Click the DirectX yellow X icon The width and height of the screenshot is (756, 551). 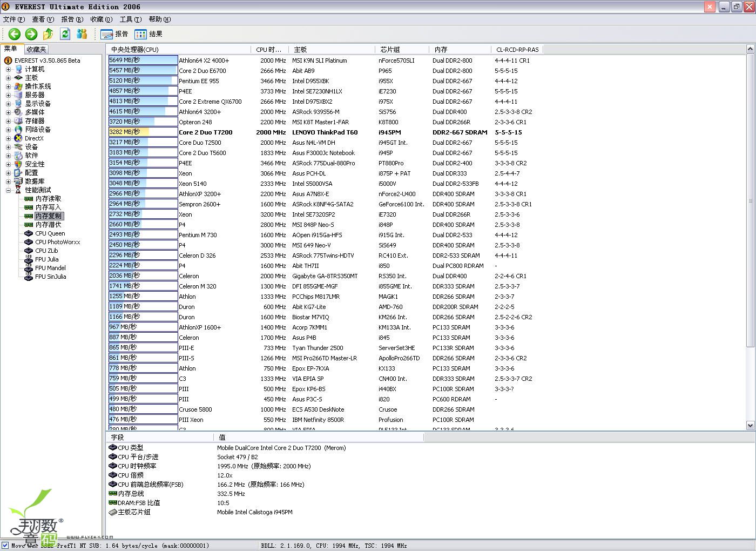pyautogui.click(x=18, y=138)
